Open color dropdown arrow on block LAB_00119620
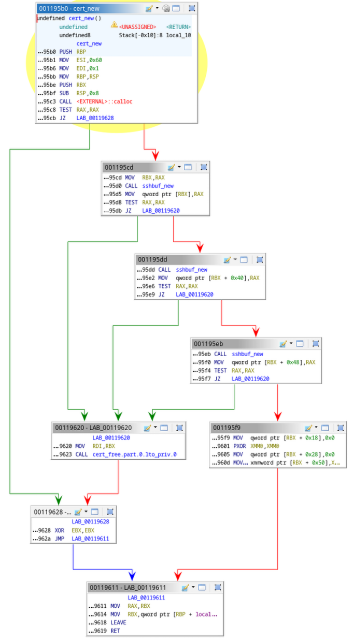 155,428
